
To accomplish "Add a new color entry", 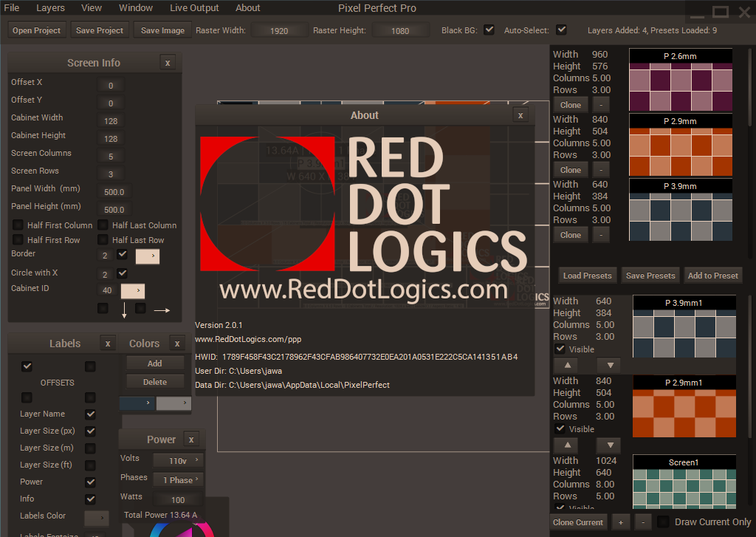I will tap(155, 363).
